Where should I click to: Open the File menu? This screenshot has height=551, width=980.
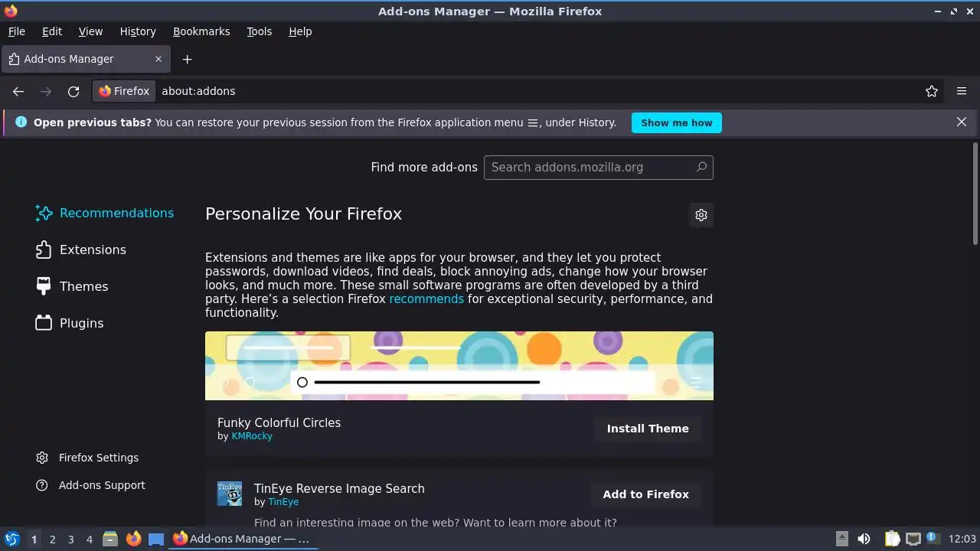pyautogui.click(x=17, y=31)
